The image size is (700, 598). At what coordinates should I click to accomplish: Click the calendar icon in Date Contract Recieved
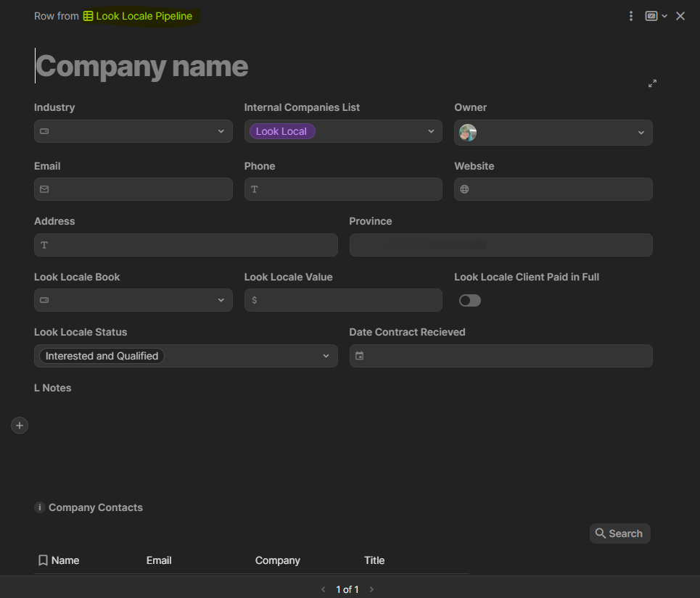coord(360,356)
